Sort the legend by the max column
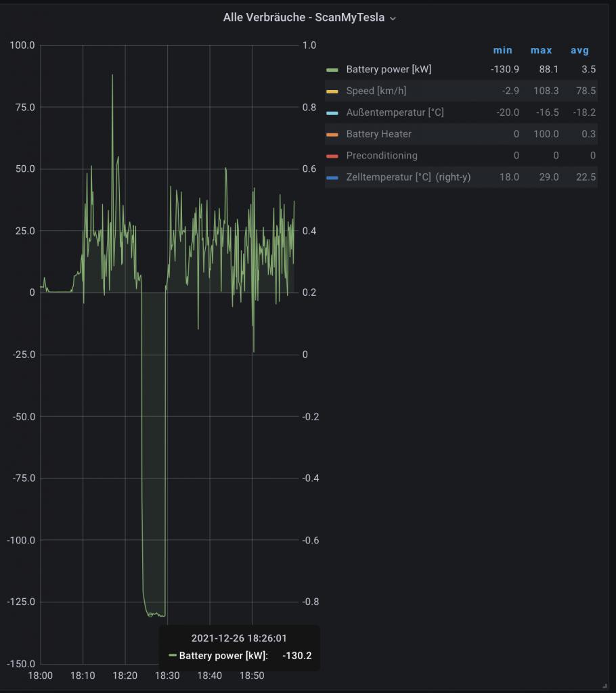This screenshot has width=616, height=693. (x=541, y=50)
